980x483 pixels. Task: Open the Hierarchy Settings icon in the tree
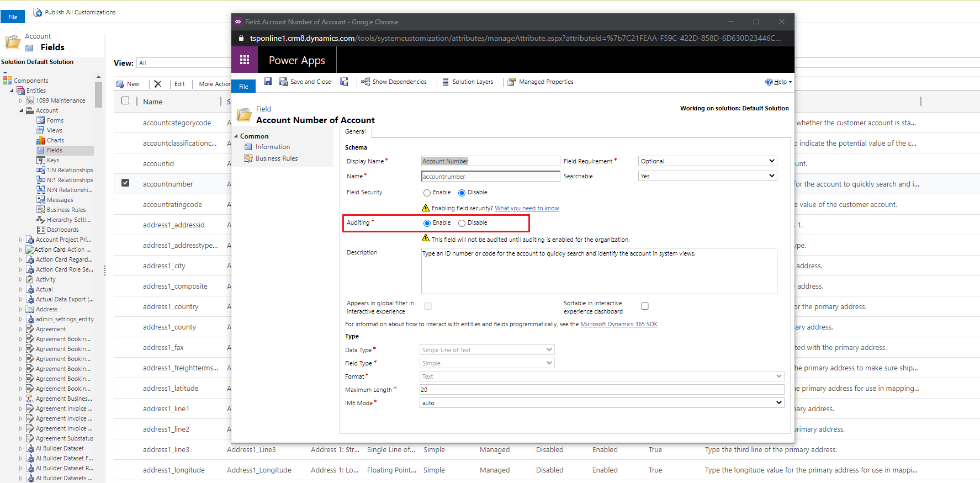(41, 220)
